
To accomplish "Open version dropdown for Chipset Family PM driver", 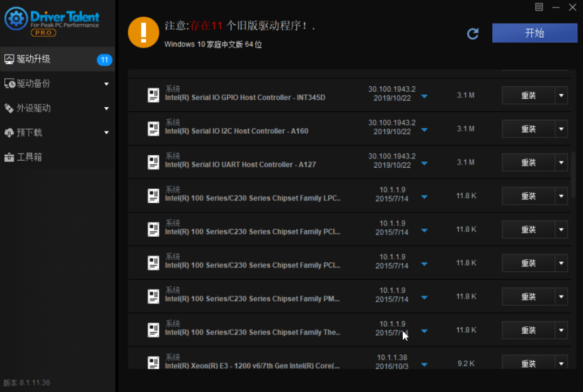I will [x=424, y=298].
